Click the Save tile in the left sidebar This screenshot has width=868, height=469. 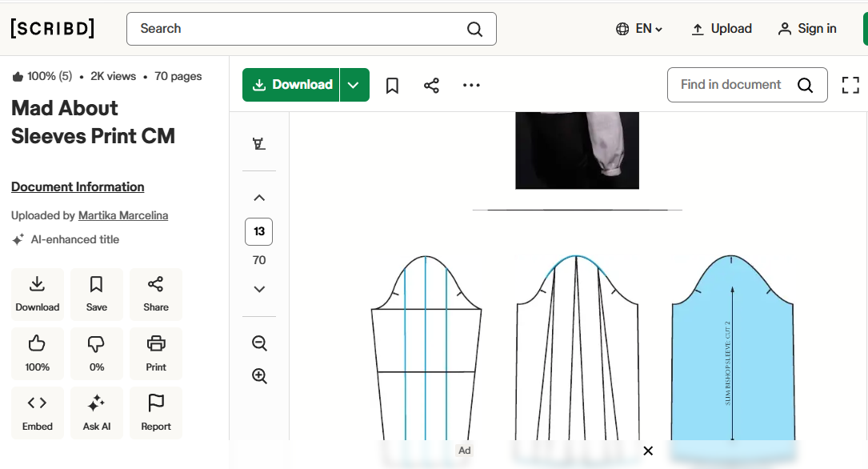pyautogui.click(x=96, y=294)
